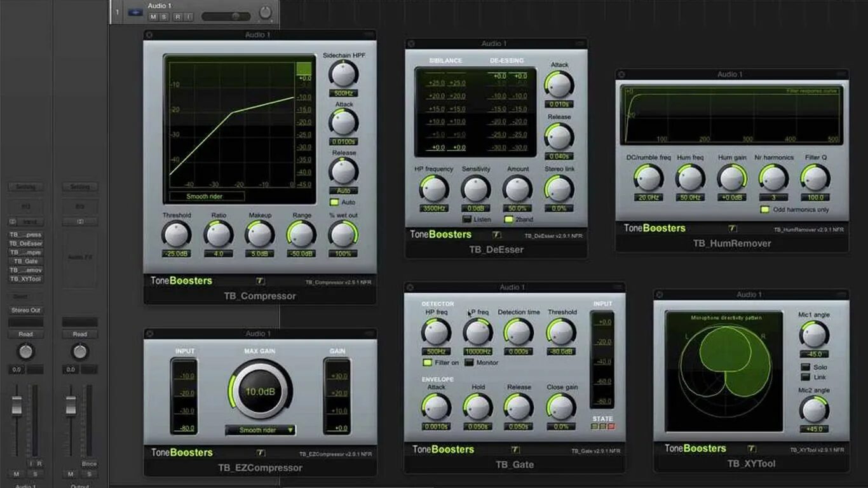Click the Ratio knob in TB_Compressor

coord(218,234)
